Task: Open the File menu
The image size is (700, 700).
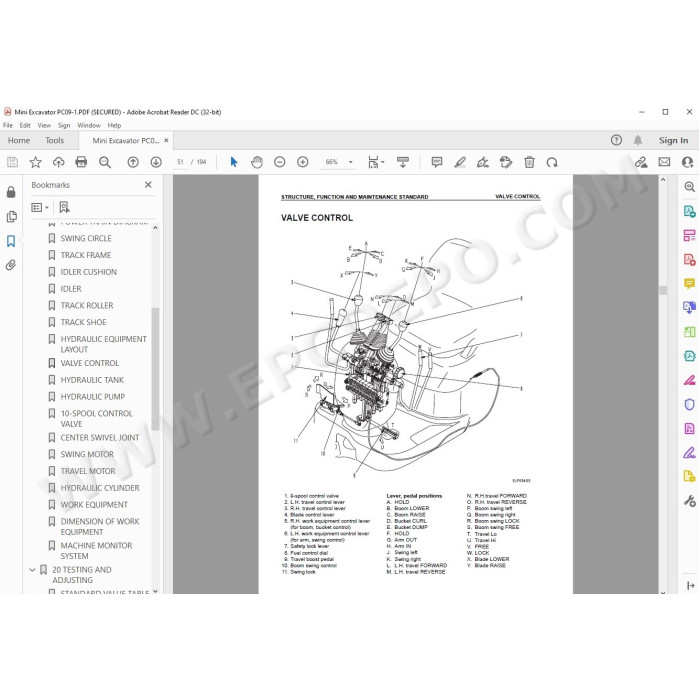Action: [8, 125]
